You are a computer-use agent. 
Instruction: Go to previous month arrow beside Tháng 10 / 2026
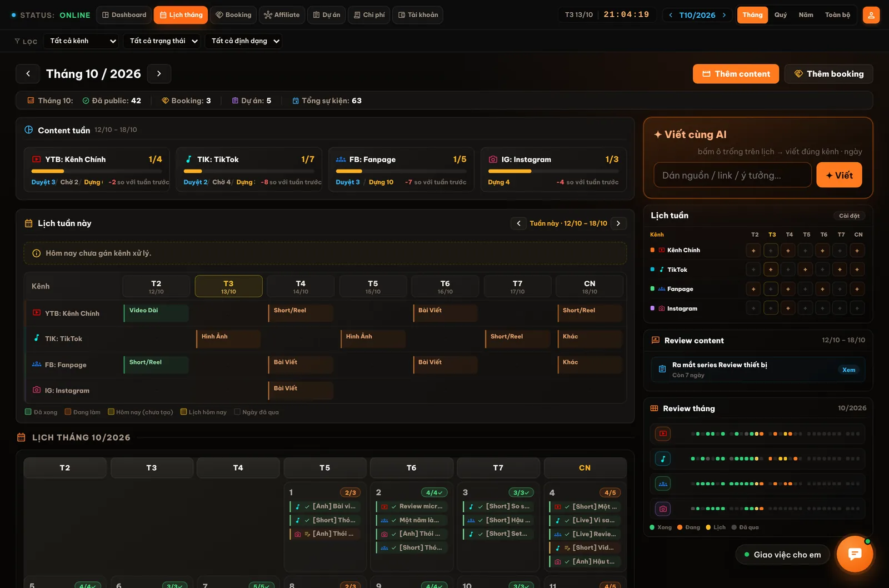(28, 73)
